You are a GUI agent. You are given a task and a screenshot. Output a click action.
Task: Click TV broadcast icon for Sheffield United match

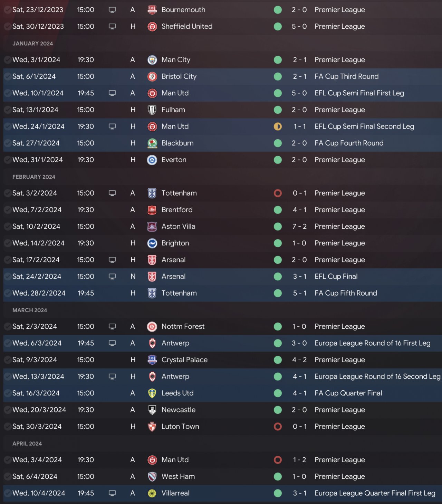[112, 27]
